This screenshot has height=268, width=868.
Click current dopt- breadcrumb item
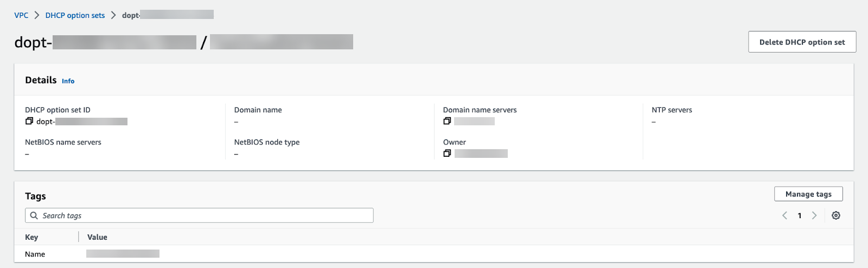coord(167,15)
